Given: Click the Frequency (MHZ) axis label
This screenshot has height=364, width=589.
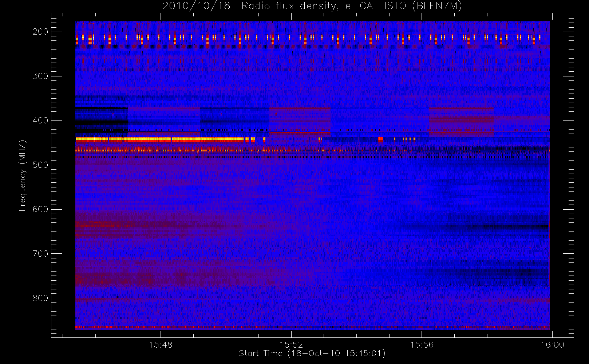Looking at the screenshot, I should [23, 175].
